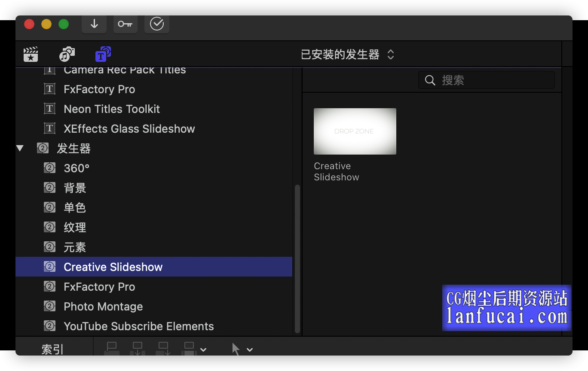Select YouTube Subscribe Elements category
This screenshot has width=588, height=371.
point(154,326)
